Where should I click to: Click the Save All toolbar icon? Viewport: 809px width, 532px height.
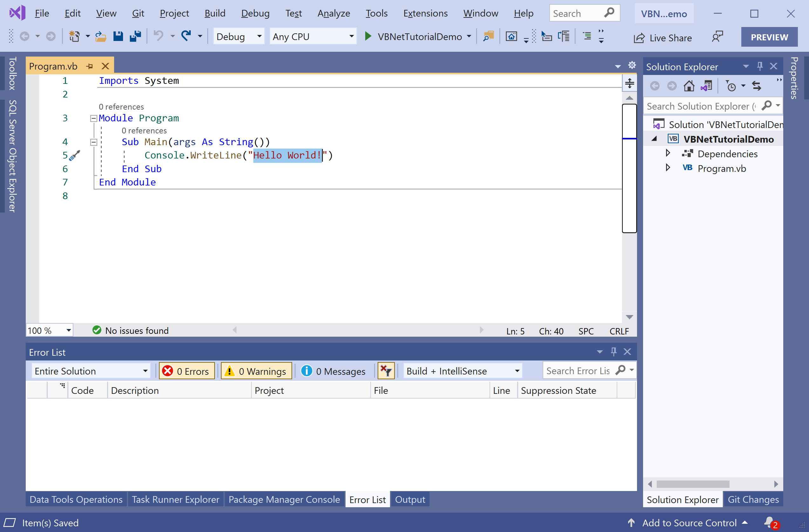coord(135,36)
